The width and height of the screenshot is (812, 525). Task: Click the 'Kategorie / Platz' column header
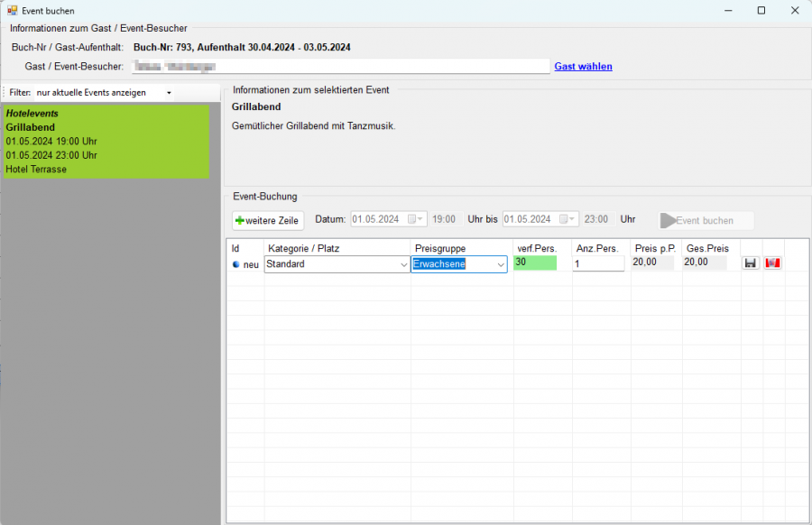pos(303,248)
